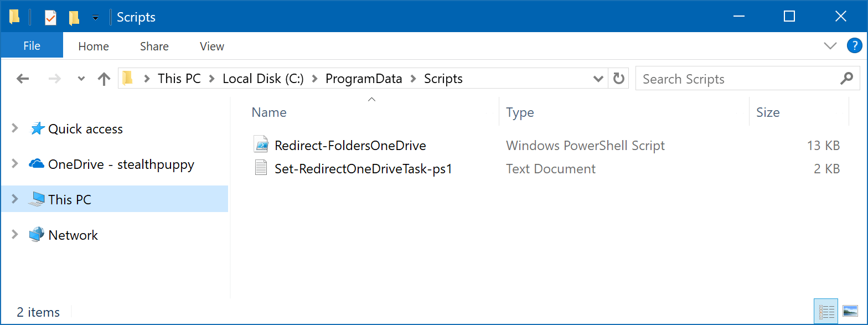868x325 pixels.
Task: Click the 2 items status text
Action: (38, 312)
